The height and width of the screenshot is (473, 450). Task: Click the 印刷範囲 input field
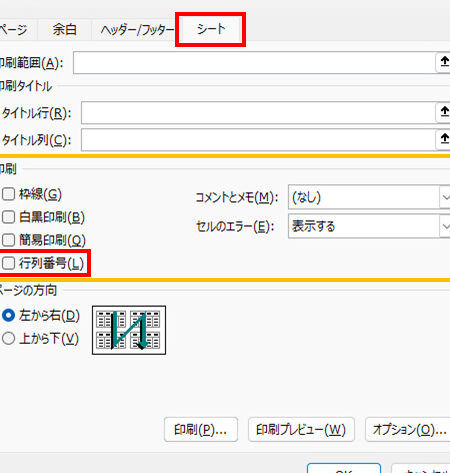[254, 62]
